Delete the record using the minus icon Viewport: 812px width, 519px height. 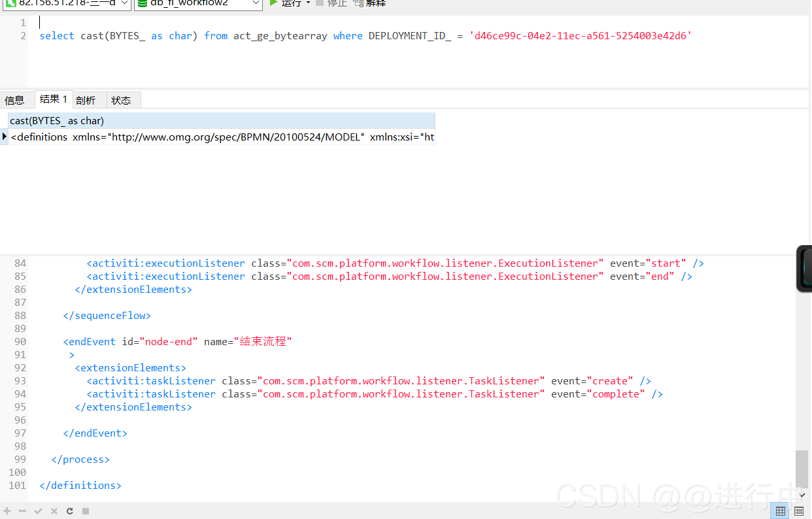click(22, 511)
